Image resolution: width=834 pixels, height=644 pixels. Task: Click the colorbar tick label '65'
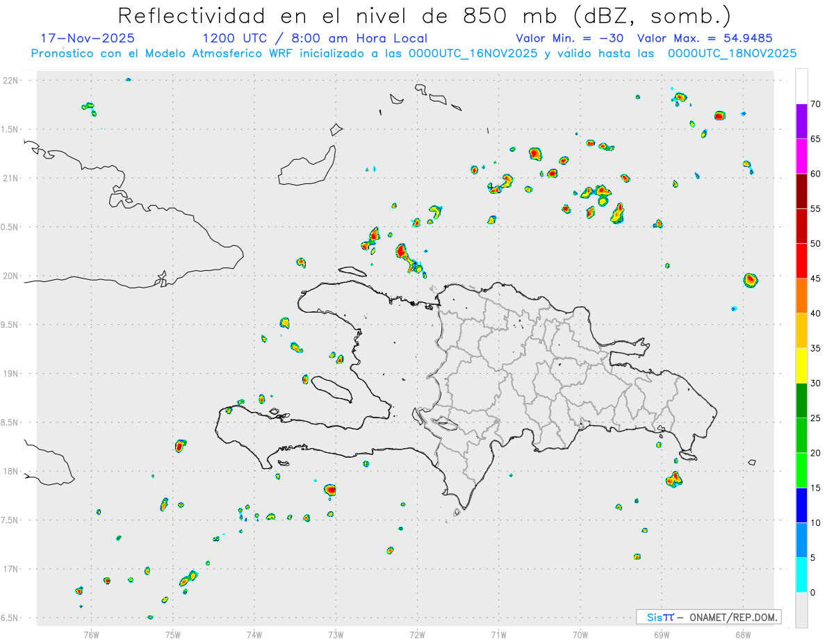tap(815, 139)
